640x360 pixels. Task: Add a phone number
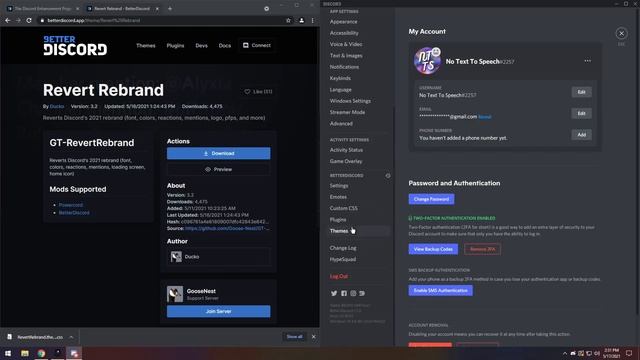coord(581,135)
